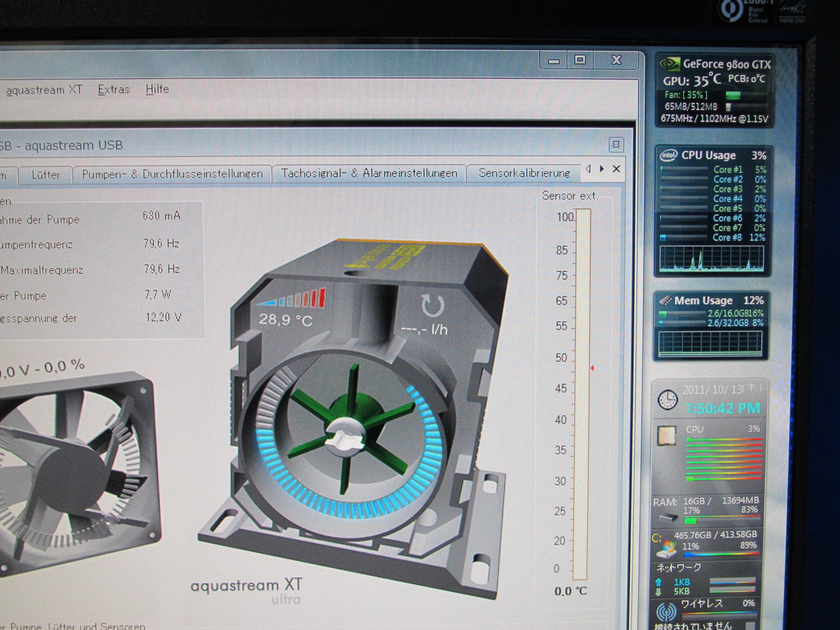
Task: Open the aquastream XT menu
Action: 44,90
